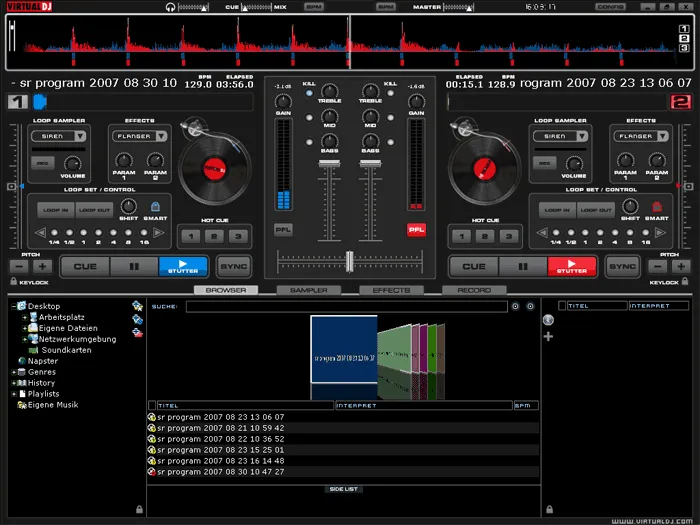Click the blue album cover thumbnail
Viewport: 700px width, 525px height.
click(x=344, y=349)
